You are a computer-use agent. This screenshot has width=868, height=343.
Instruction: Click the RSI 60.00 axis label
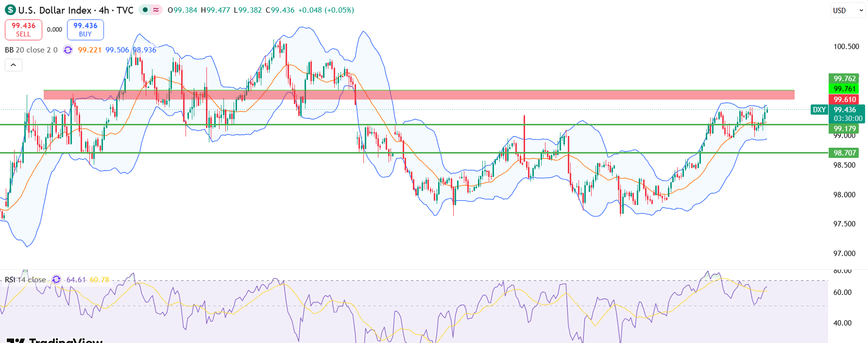(842, 292)
